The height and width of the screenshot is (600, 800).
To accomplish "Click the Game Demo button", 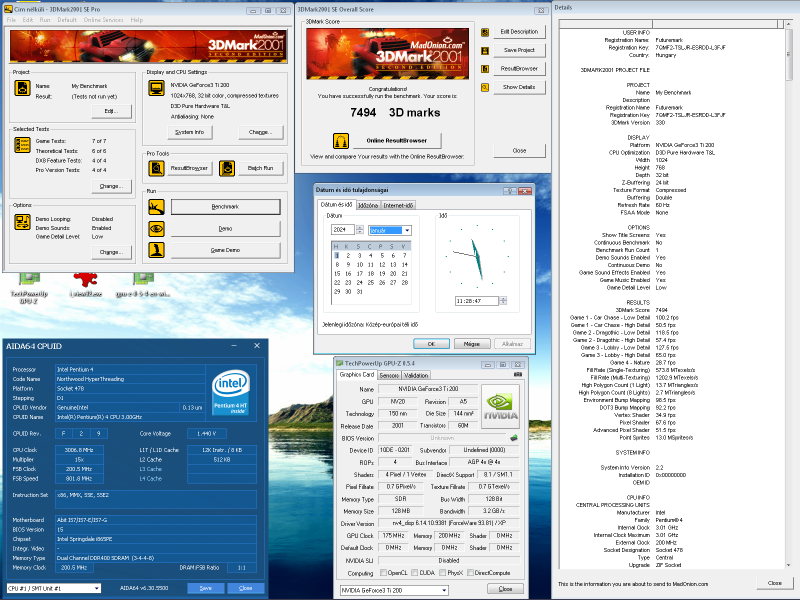I will pos(225,250).
